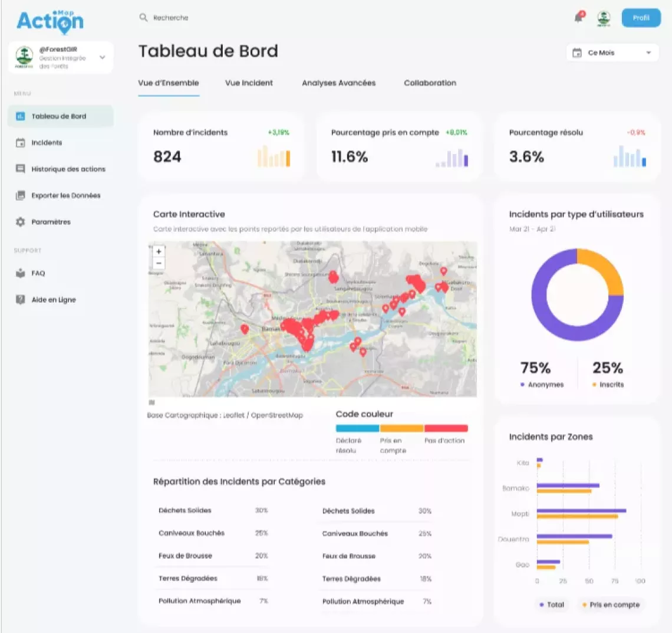672x633 pixels.
Task: Click the Douentza zone label
Action: tap(513, 539)
